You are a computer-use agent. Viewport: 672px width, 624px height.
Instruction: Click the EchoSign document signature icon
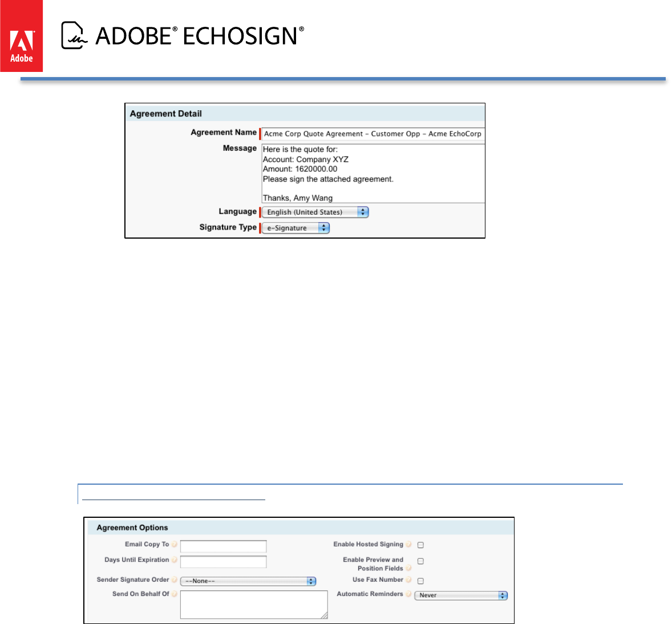tap(74, 35)
